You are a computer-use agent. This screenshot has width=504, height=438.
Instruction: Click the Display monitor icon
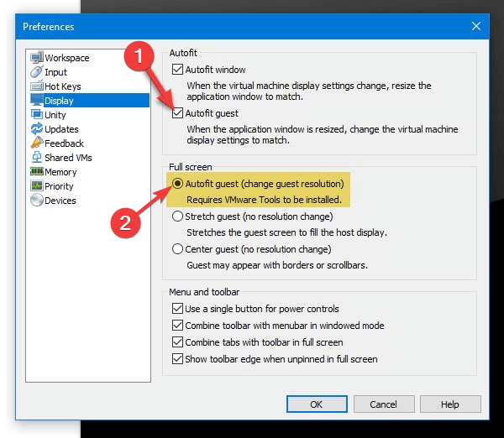pyautogui.click(x=37, y=100)
